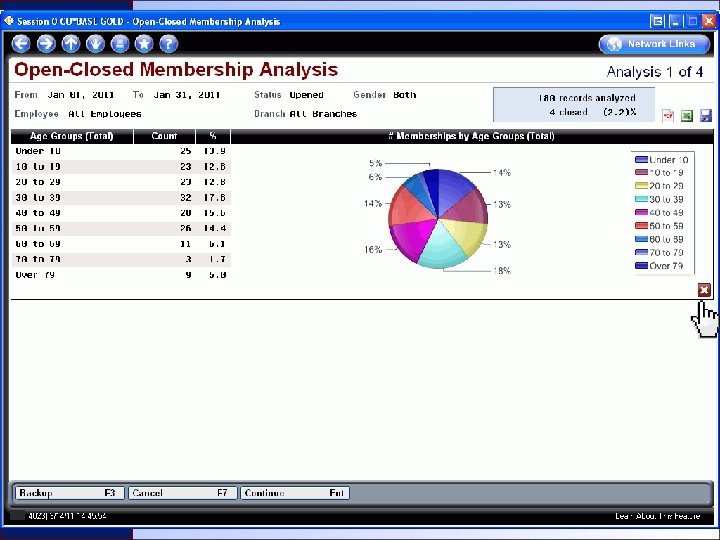
Task: Select the 70 to 79 row
Action: (121, 259)
